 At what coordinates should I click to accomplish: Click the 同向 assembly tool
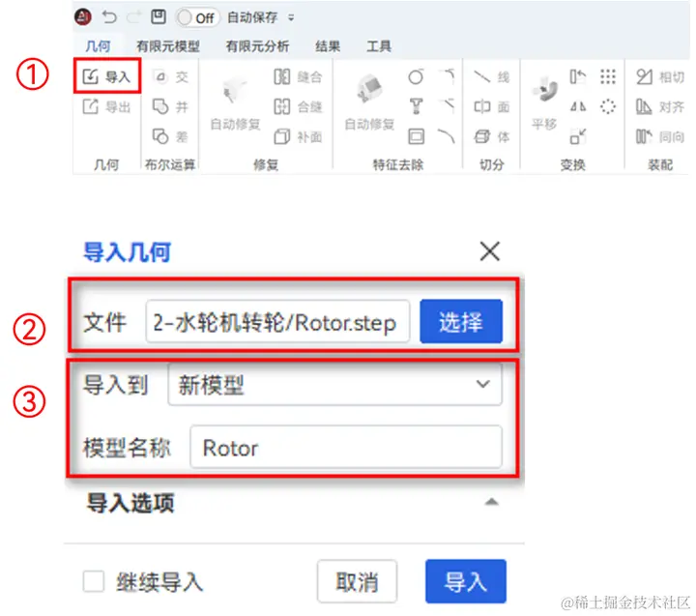click(660, 136)
